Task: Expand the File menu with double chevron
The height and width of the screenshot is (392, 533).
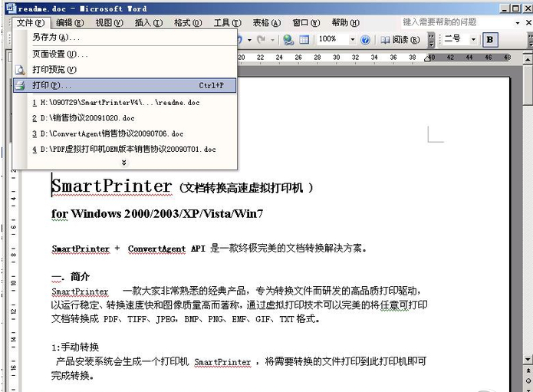Action: (x=124, y=163)
